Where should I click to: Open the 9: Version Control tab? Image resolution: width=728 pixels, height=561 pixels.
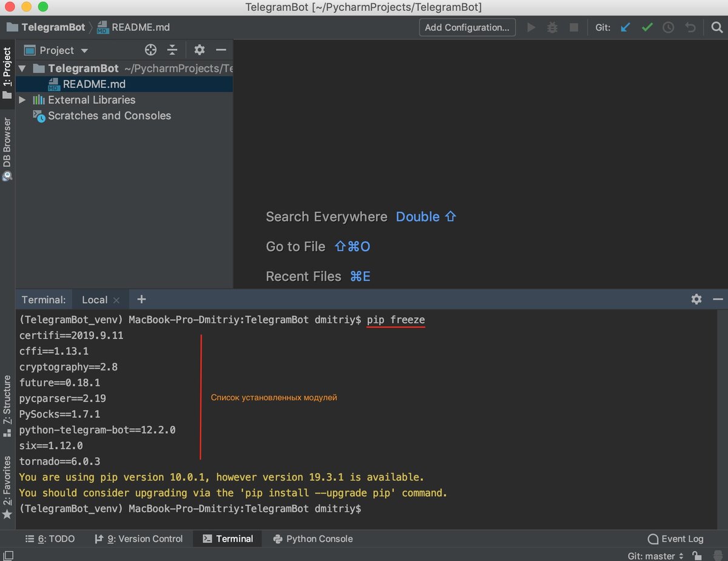coord(138,539)
